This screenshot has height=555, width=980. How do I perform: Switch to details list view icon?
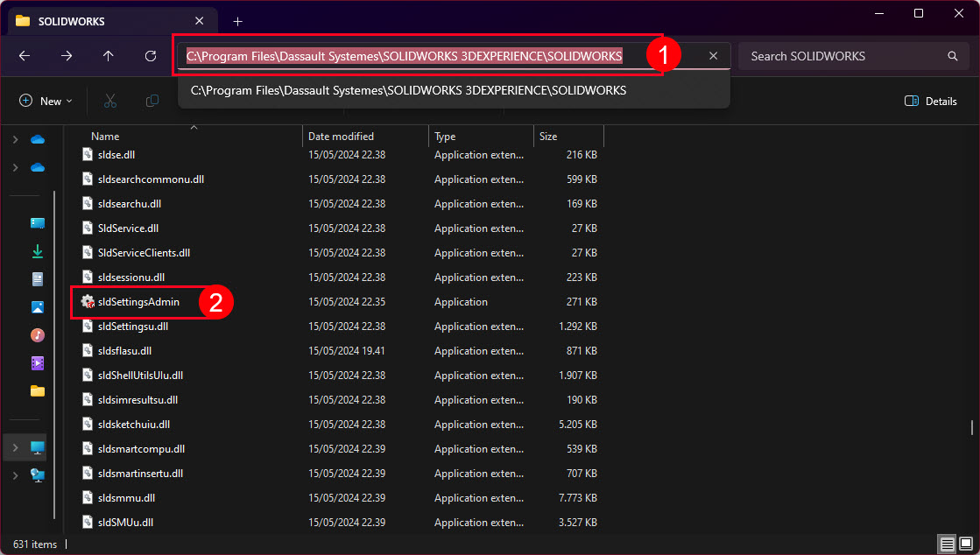point(948,544)
